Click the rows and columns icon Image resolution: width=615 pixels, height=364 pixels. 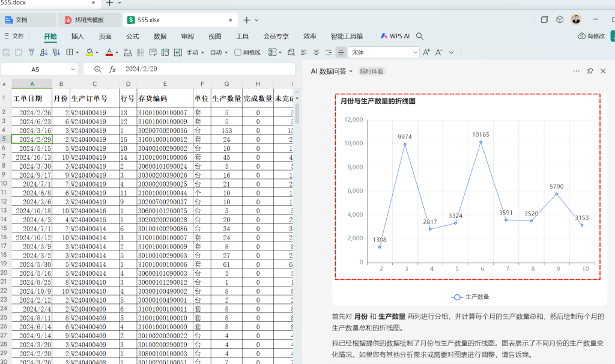click(165, 52)
